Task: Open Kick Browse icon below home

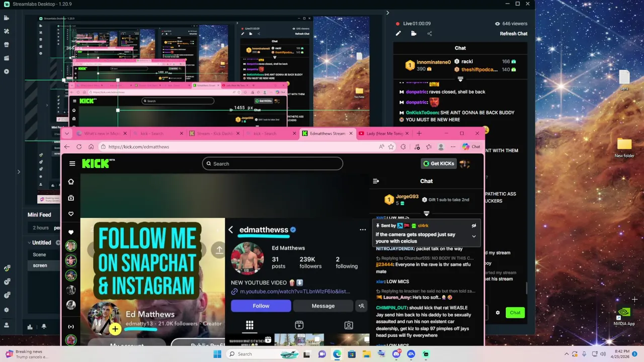Action: pos(71,198)
